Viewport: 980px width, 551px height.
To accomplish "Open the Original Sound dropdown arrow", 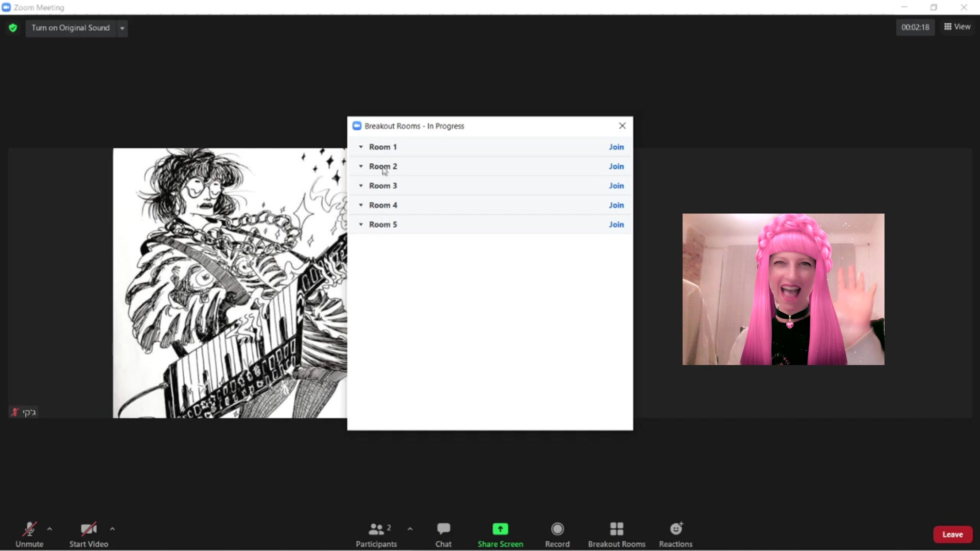I will (x=122, y=28).
